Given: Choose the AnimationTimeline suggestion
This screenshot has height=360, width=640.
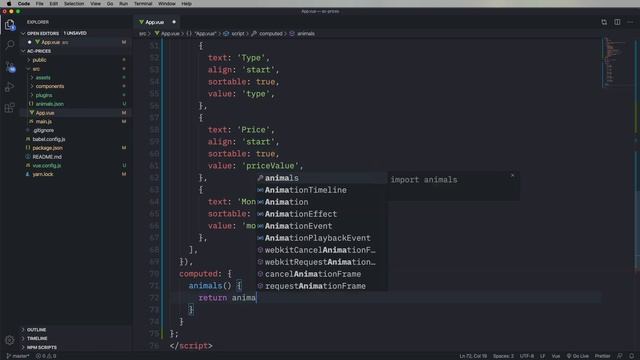Looking at the screenshot, I should point(322,190).
